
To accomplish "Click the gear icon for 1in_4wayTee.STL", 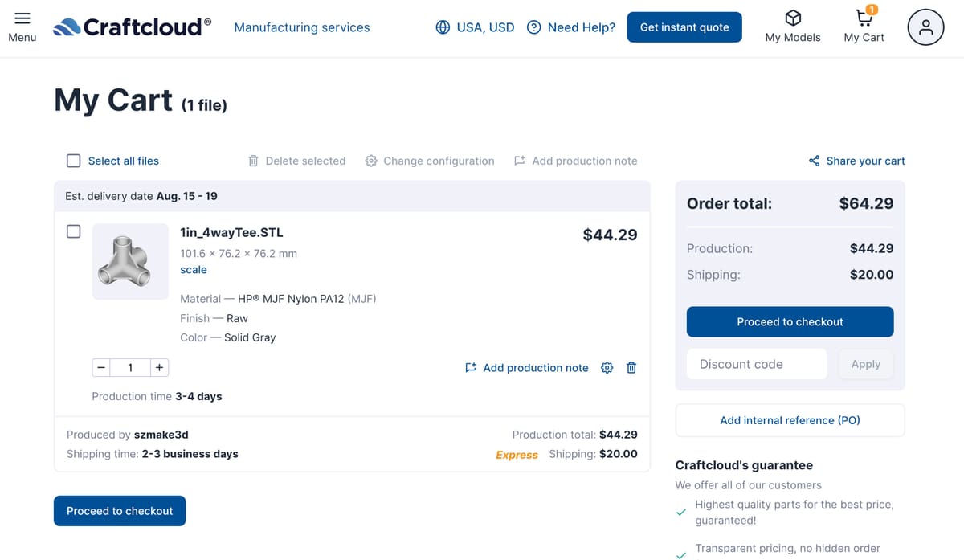I will coord(607,368).
